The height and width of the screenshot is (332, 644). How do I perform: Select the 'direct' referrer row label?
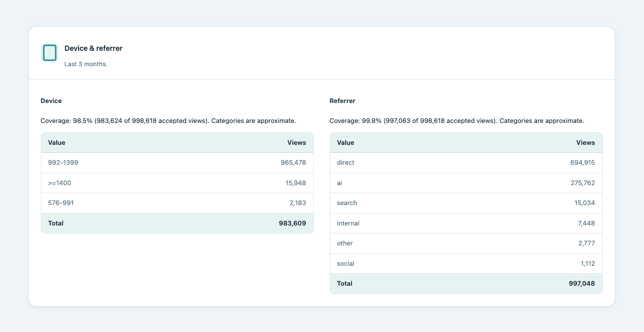pos(346,163)
